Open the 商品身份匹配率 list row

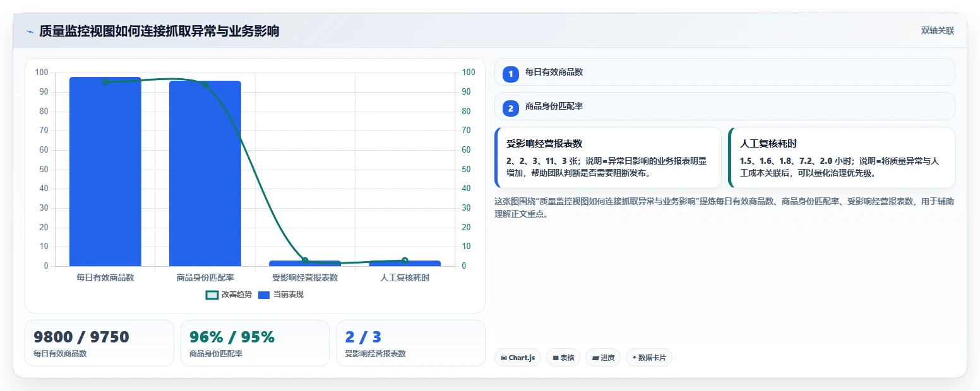[x=724, y=106]
